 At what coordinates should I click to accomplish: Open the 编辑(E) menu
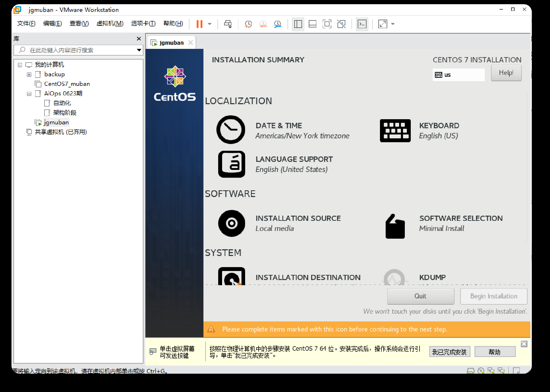coord(52,24)
